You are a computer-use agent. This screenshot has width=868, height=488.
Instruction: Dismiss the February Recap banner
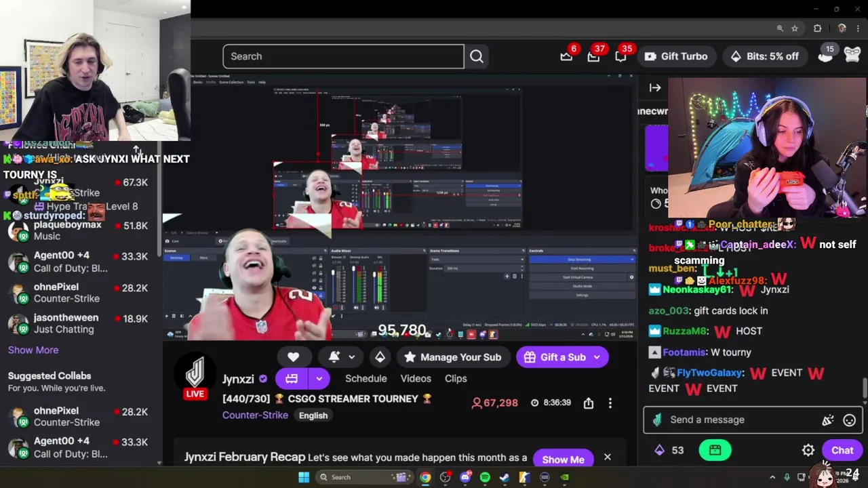point(608,457)
